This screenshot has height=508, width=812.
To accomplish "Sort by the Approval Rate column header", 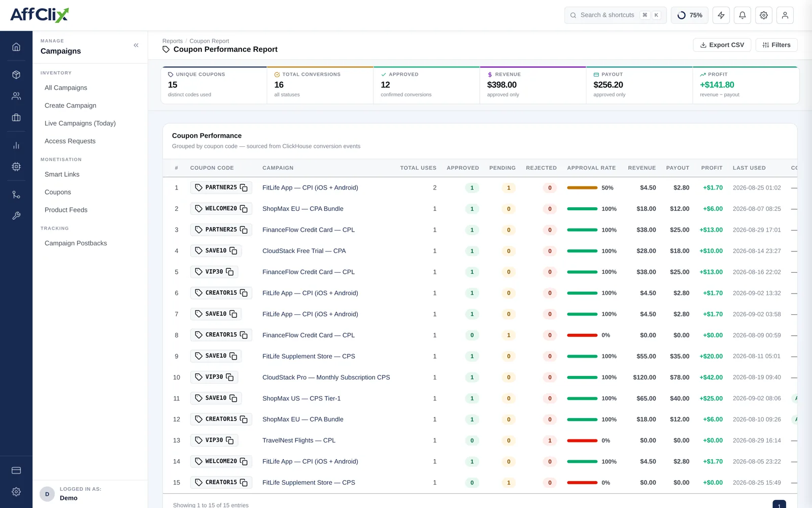I will click(x=591, y=168).
